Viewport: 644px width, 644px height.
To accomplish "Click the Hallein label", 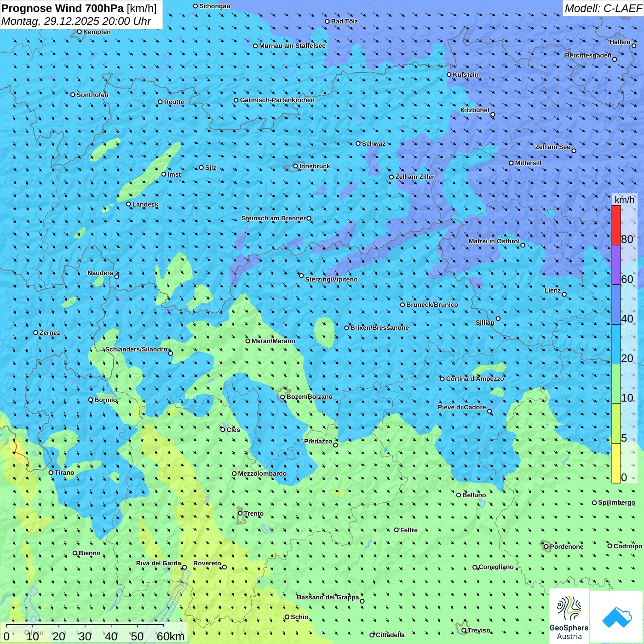I will tap(620, 42).
